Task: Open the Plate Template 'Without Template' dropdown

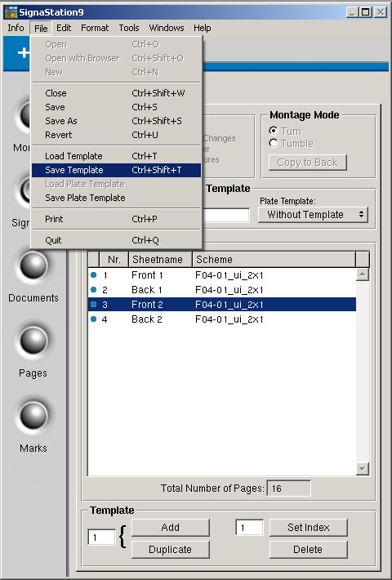Action: click(313, 215)
